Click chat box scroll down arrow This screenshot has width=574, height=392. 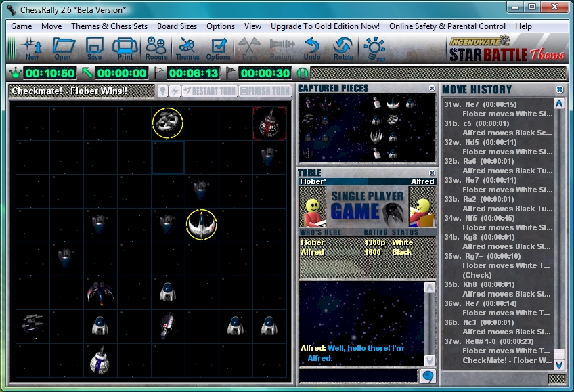tap(430, 360)
